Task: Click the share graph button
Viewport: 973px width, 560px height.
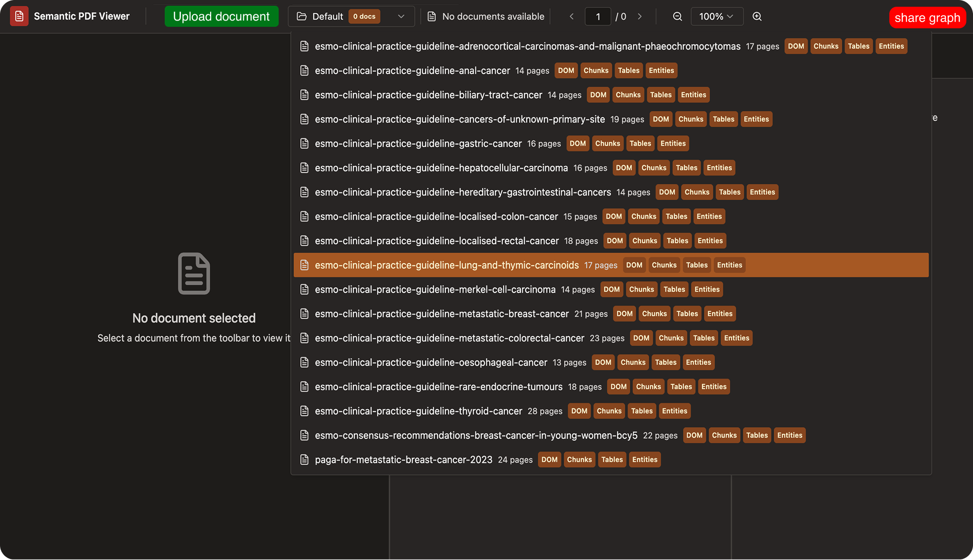Action: 928,18
